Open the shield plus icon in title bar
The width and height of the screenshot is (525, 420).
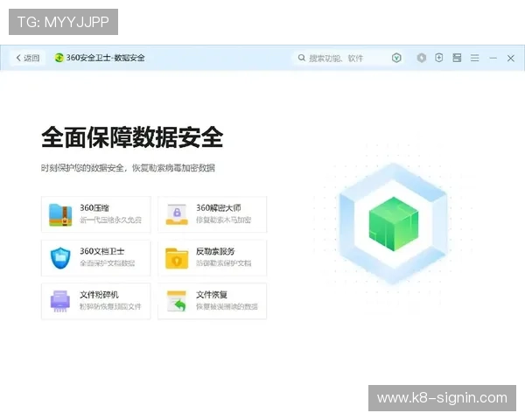pos(438,58)
